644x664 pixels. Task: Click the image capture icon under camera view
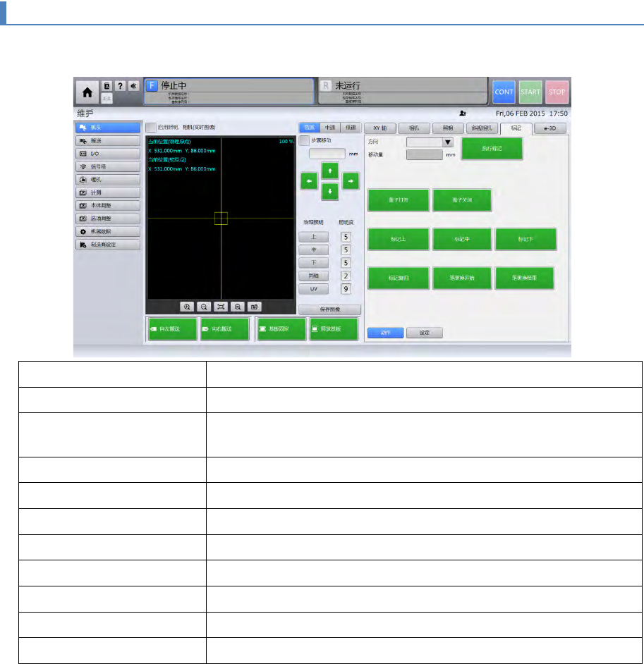tap(255, 307)
